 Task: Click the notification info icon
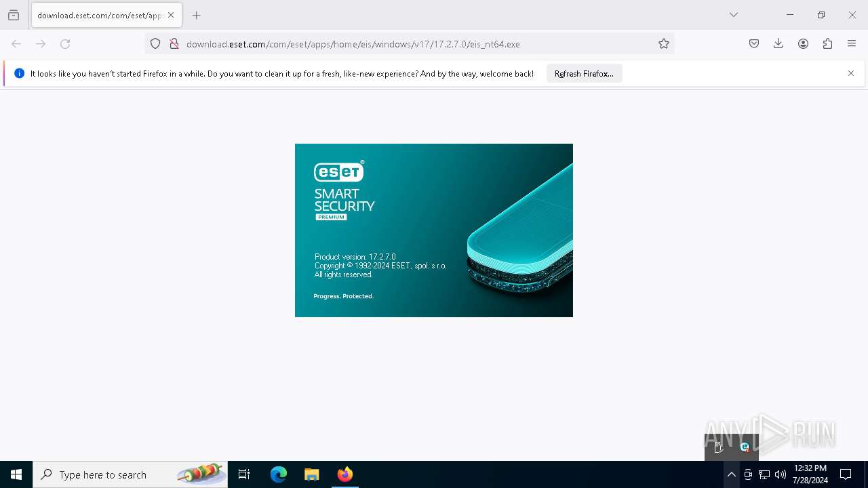pyautogui.click(x=19, y=73)
